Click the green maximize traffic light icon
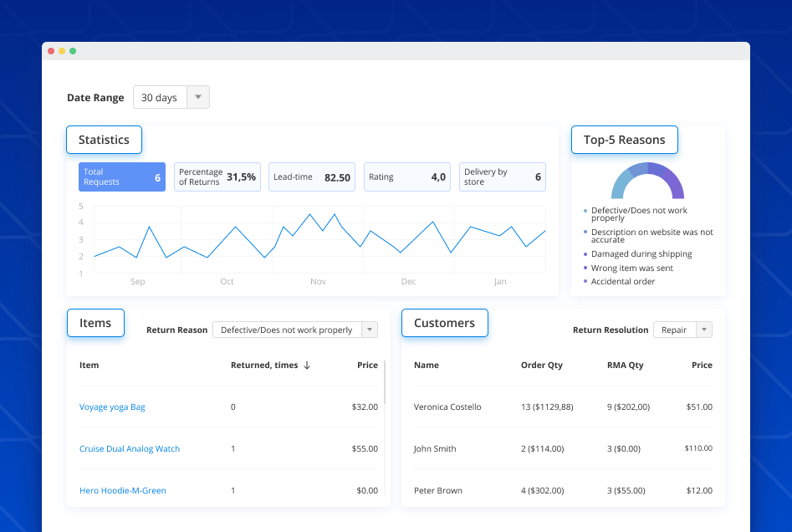The height and width of the screenshot is (532, 792). click(x=74, y=50)
